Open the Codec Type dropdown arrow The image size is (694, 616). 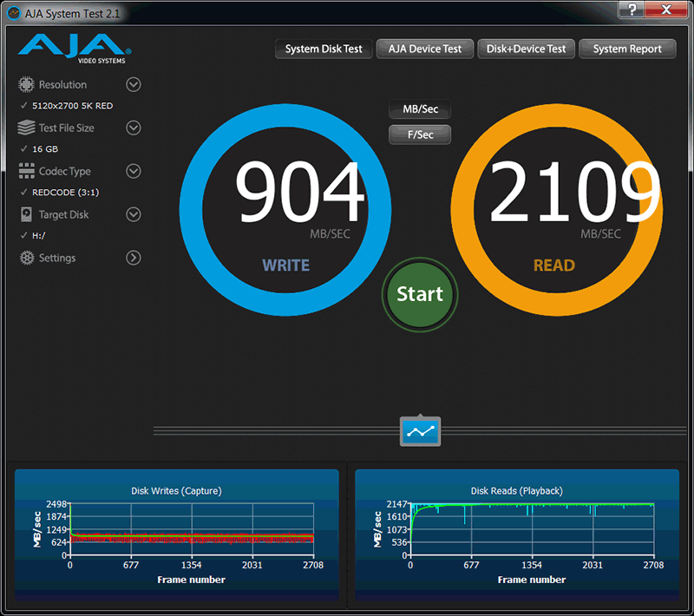pos(134,171)
